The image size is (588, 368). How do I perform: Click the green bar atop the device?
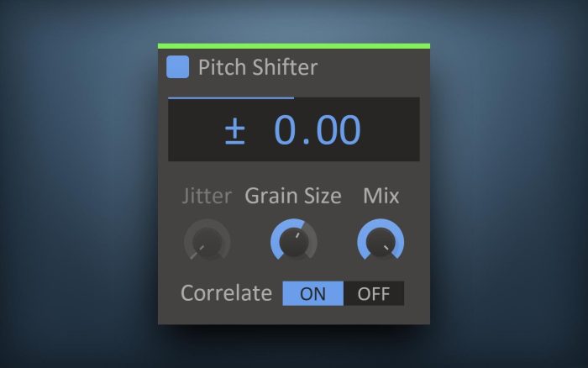click(x=294, y=46)
